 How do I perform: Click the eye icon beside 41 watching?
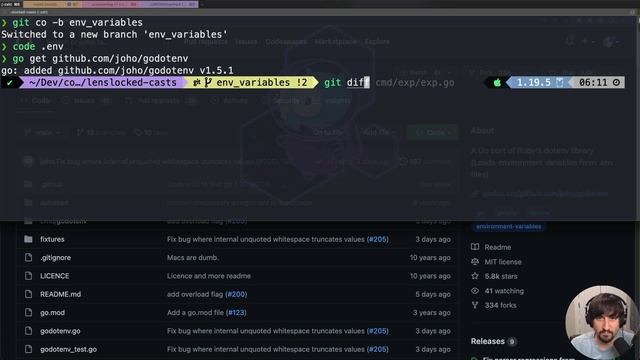(x=475, y=291)
